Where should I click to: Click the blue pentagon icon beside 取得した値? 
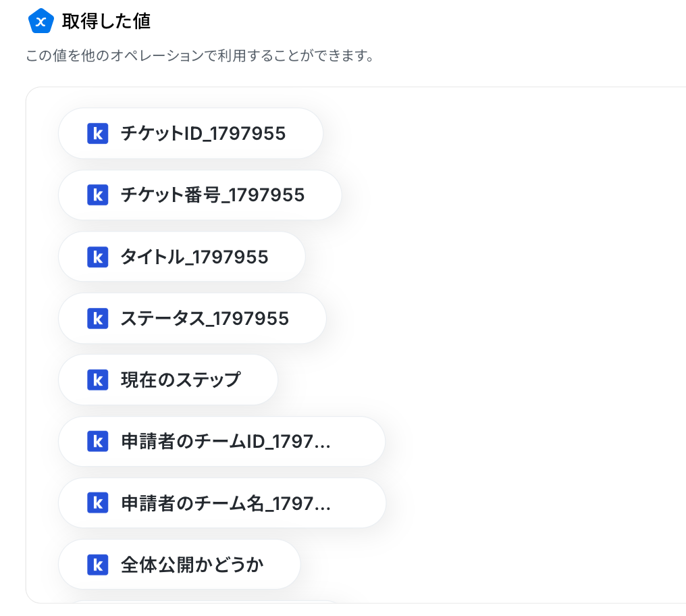[41, 21]
